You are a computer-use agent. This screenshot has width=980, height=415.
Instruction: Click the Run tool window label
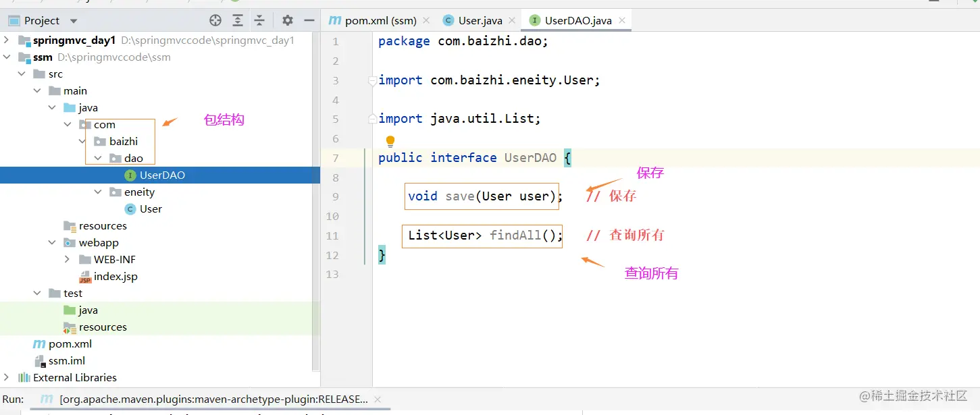(x=13, y=399)
